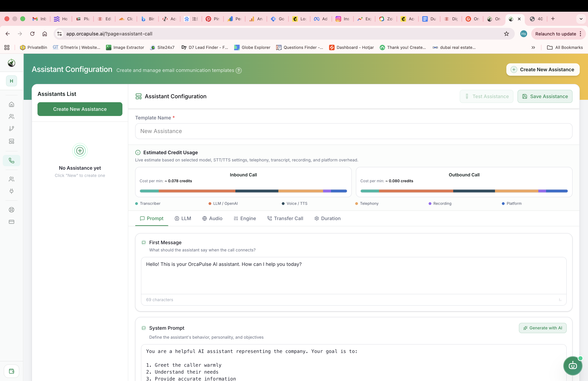Click the home icon in sidebar
The image size is (588, 381).
pos(11,104)
